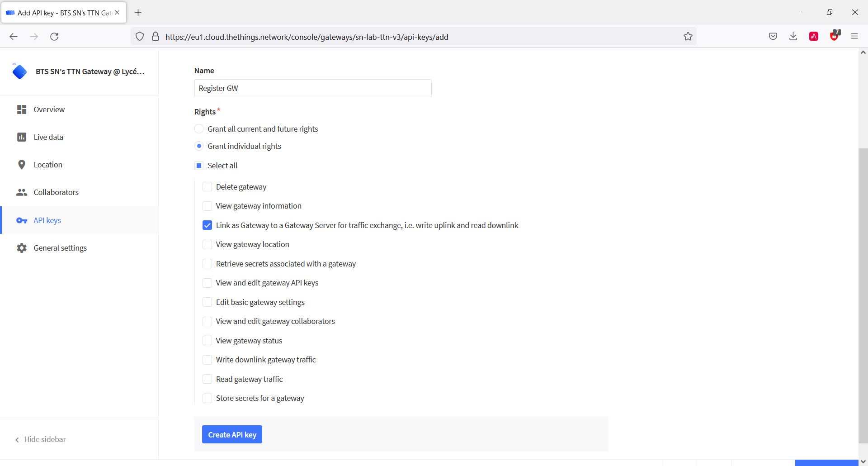
Task: Click the uBlock shield extension icon
Action: pyautogui.click(x=835, y=36)
